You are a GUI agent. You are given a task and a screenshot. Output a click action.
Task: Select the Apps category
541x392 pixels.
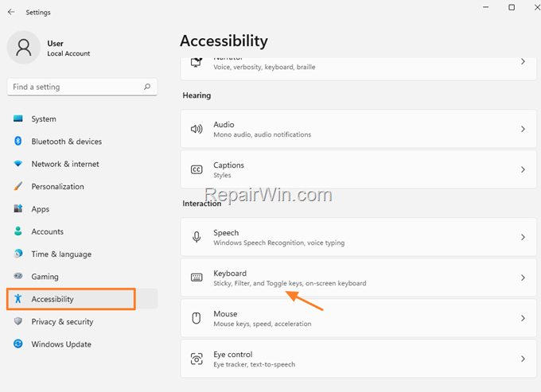82,209
